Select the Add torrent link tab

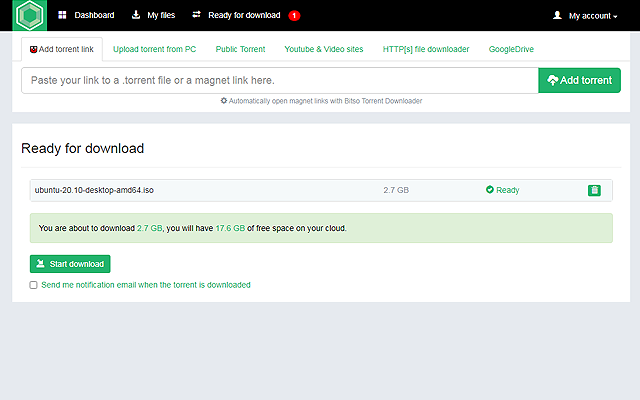[62, 49]
